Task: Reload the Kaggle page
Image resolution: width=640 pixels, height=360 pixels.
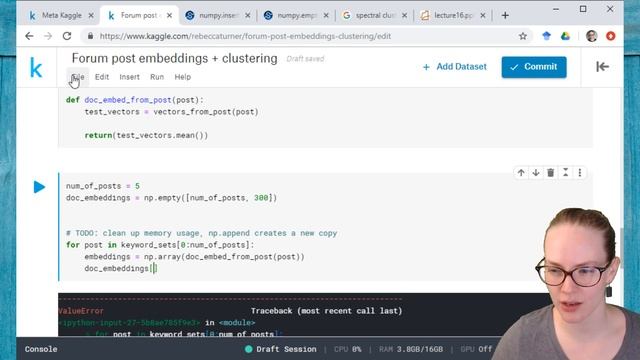Action: coord(67,36)
